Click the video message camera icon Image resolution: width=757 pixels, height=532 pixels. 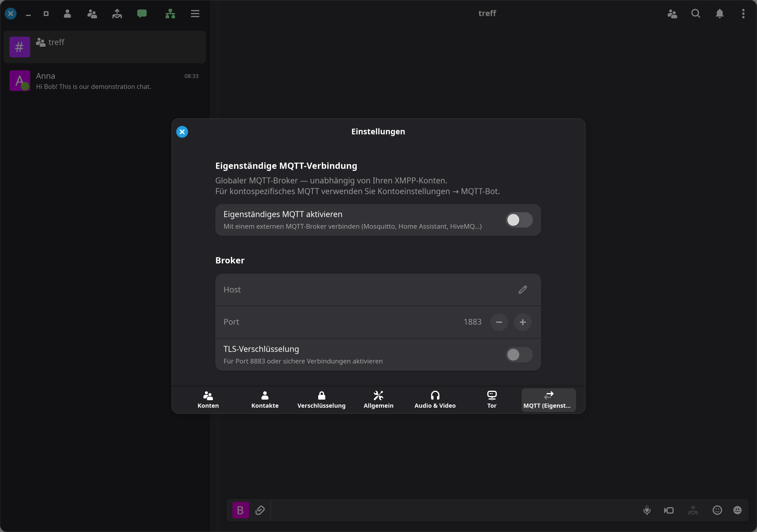point(669,510)
